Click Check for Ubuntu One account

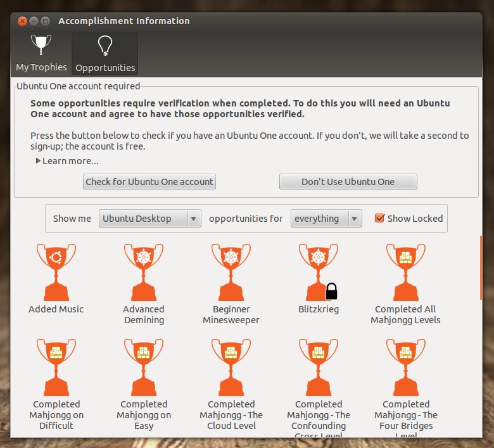click(x=149, y=182)
